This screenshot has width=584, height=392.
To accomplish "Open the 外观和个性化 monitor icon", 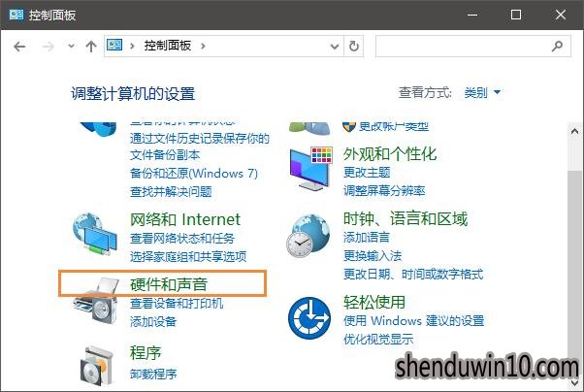I will [x=311, y=169].
